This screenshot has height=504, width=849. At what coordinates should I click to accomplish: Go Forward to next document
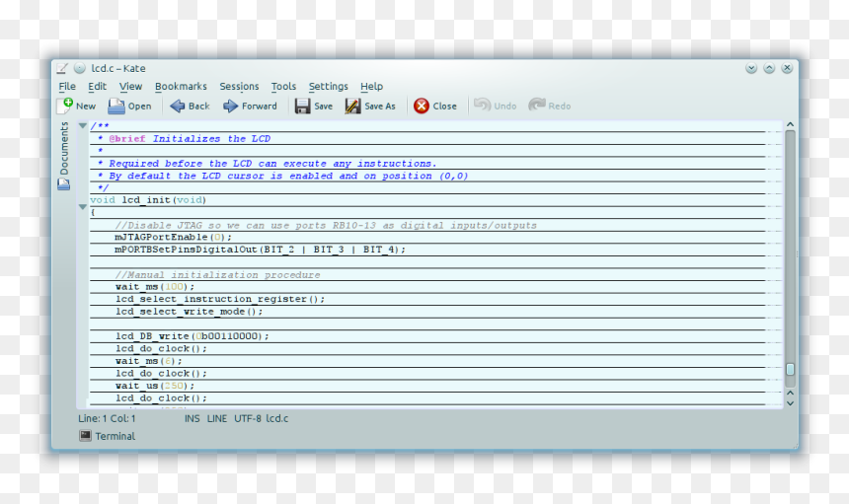click(250, 106)
